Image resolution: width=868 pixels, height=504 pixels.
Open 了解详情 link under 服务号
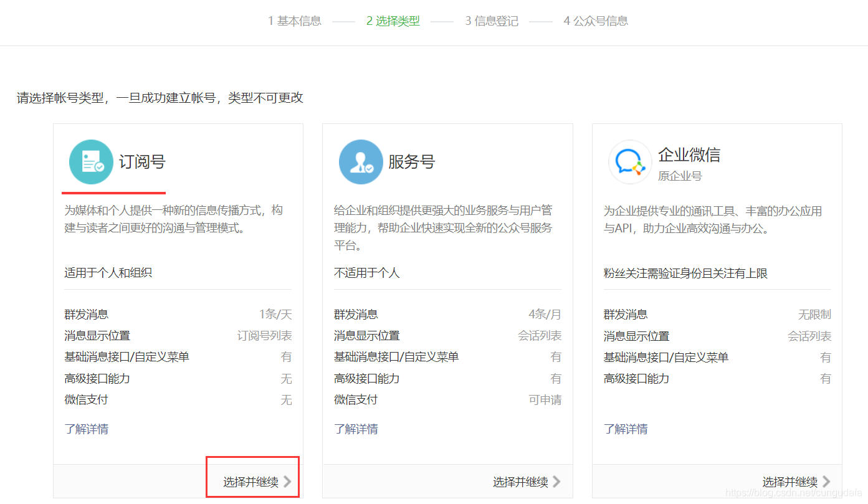coord(356,429)
